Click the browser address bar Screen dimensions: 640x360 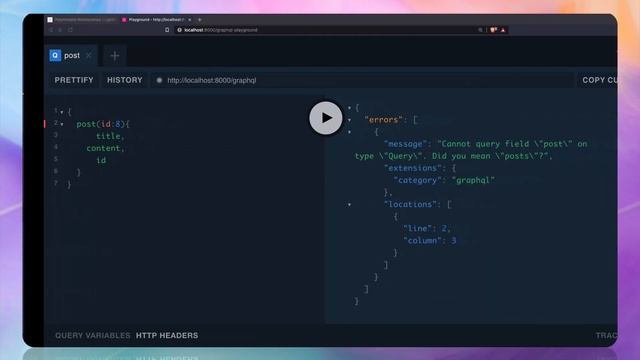pos(327,30)
